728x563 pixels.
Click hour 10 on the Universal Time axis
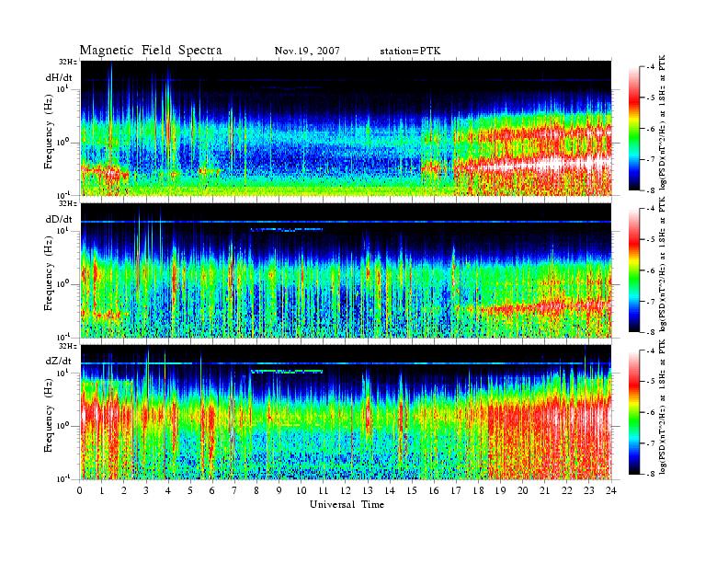tap(301, 491)
